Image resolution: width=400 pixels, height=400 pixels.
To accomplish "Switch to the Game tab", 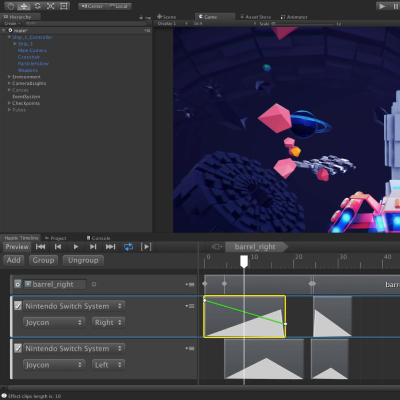I will pos(215,17).
